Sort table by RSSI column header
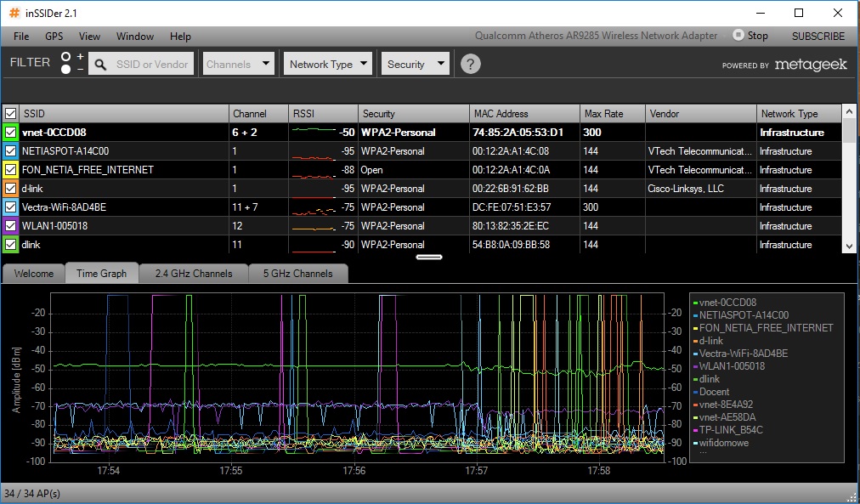Image resolution: width=860 pixels, height=504 pixels. point(323,113)
